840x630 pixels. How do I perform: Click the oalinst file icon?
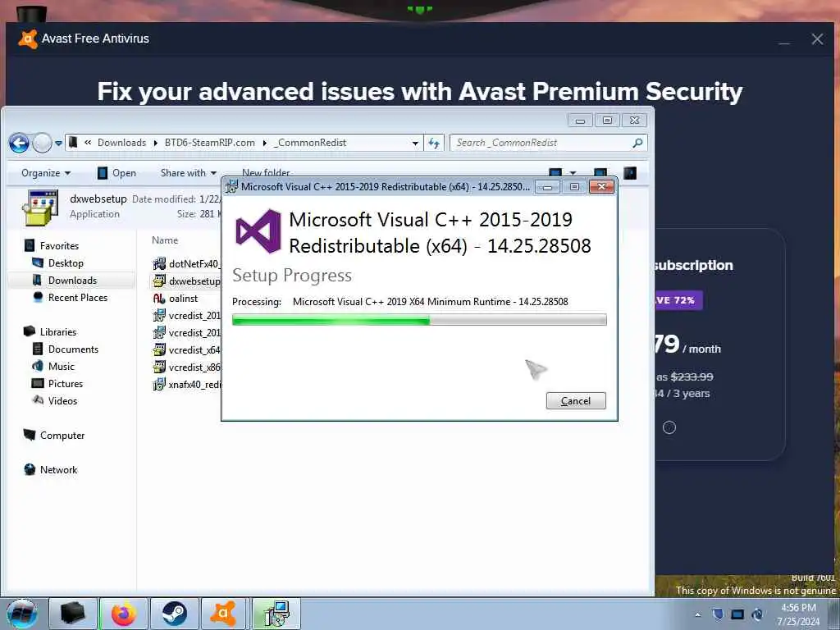159,299
